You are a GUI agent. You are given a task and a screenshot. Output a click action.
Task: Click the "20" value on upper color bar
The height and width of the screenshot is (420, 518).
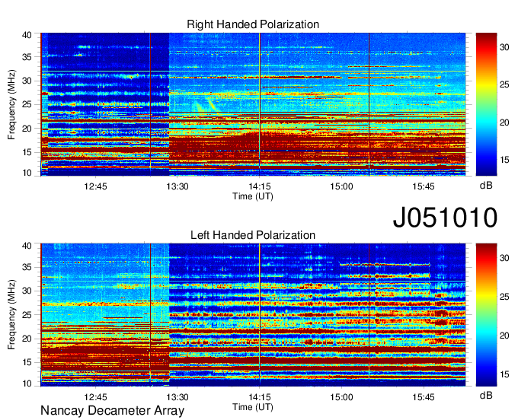pyautogui.click(x=504, y=123)
